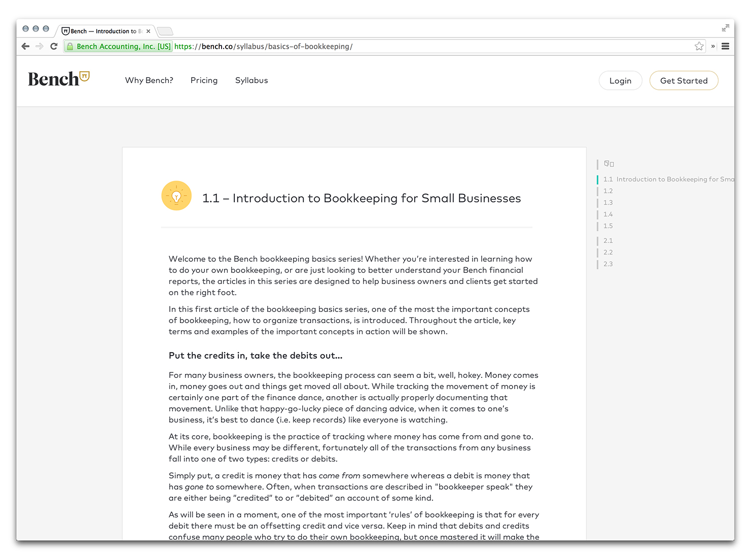Click the Bench logo in header

59,79
